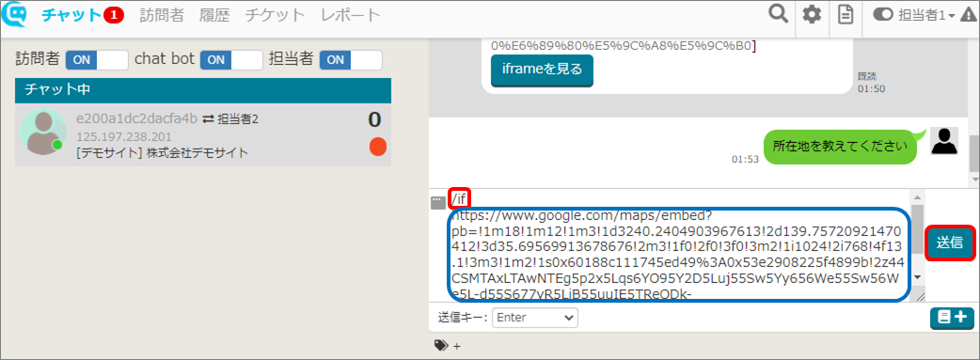Click the unread count 0 in visitor row
Screen dimensions: 980x360
tap(374, 119)
